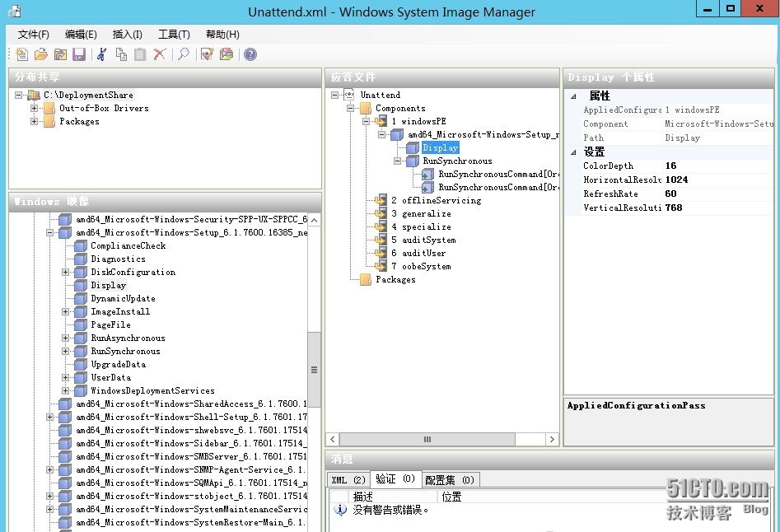The image size is (780, 532).
Task: Switch to the 验证 (0) tab
Action: [395, 478]
